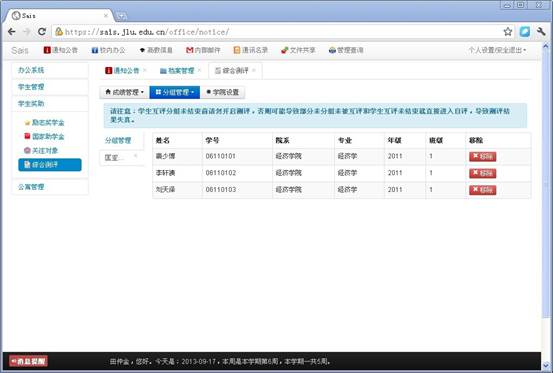Switch to 通知公告 content tab
This screenshot has height=373, width=553.
[122, 71]
